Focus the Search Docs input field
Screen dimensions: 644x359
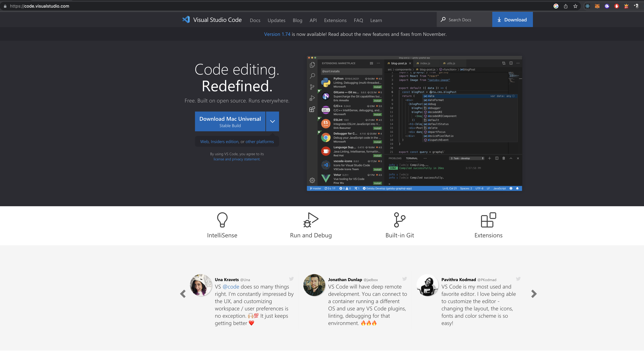pos(464,19)
